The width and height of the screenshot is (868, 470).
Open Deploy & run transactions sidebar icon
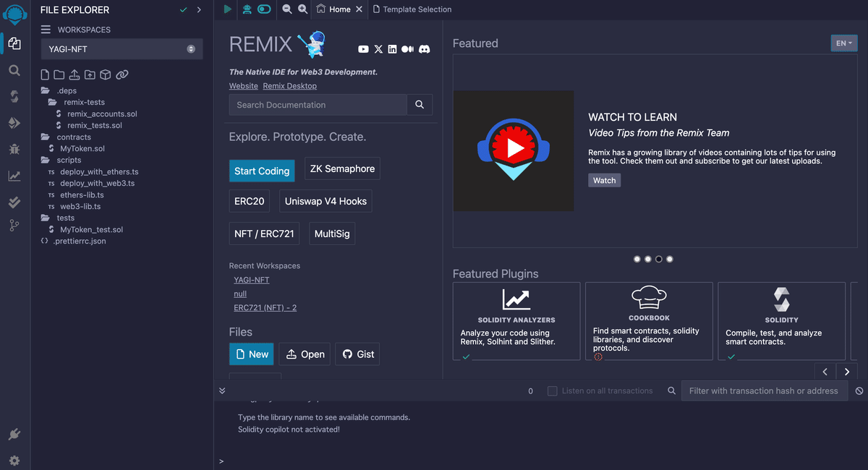(14, 123)
